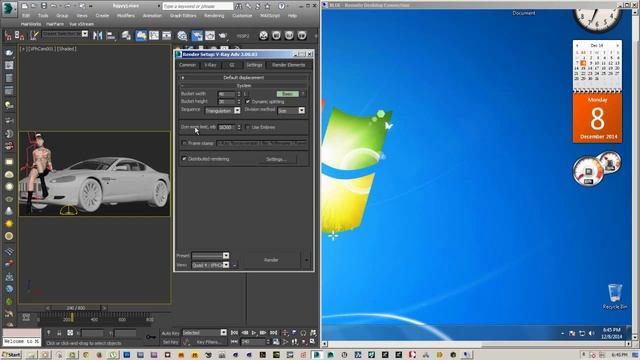Screen dimensions: 640x360
Task: Click the star favorites icon in title bar
Action: pyautogui.click(x=268, y=6)
